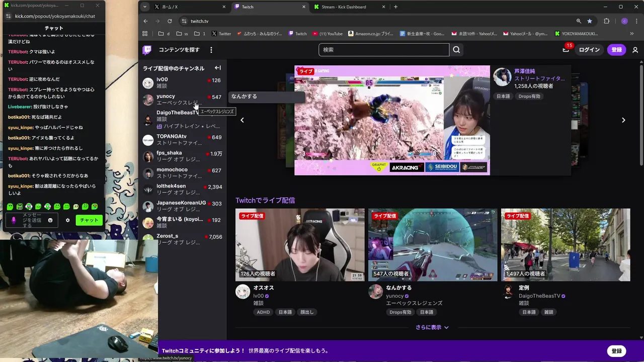Open lolthek4sen channel in sidebar
The height and width of the screenshot is (362, 644).
click(x=183, y=190)
